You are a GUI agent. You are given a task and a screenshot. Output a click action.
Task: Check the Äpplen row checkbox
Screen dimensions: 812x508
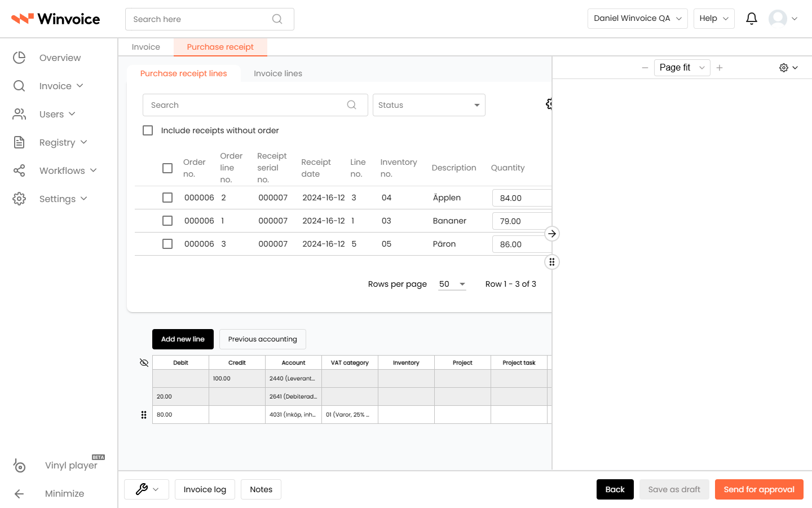pyautogui.click(x=167, y=198)
